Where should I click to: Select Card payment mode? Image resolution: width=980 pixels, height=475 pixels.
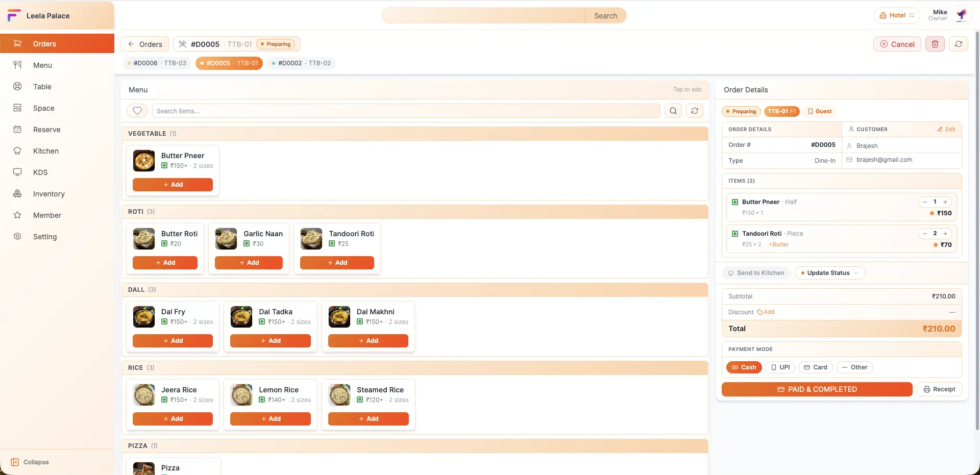(x=816, y=367)
